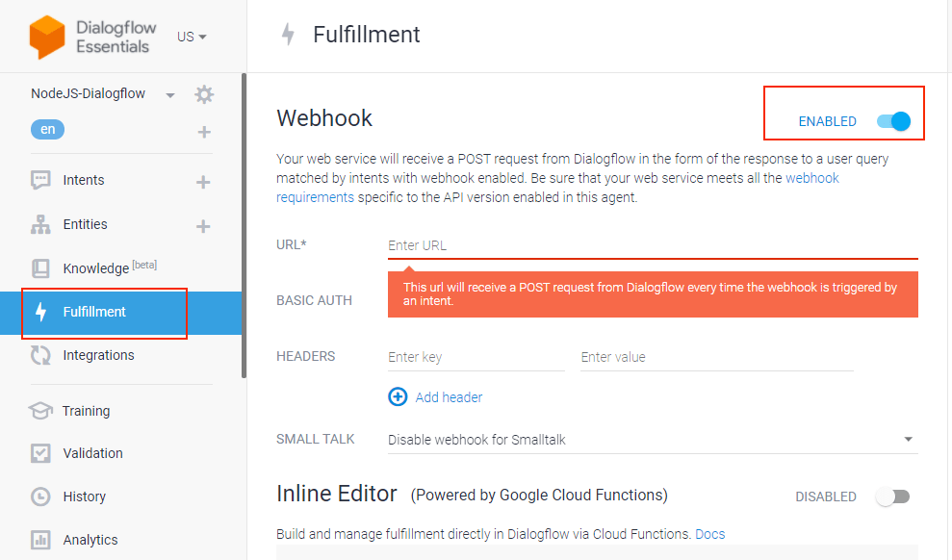Disable the Webhook toggle
952x560 pixels.
(x=893, y=121)
